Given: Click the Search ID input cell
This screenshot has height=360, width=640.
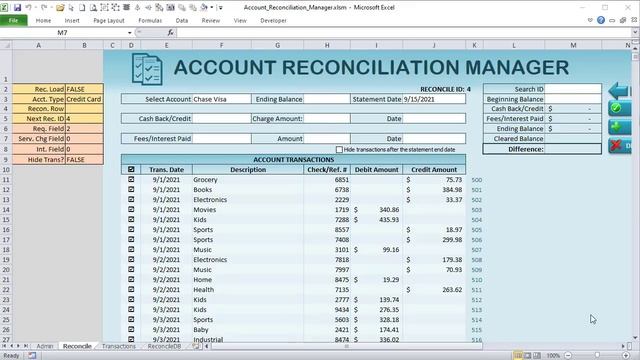Looking at the screenshot, I should [573, 89].
